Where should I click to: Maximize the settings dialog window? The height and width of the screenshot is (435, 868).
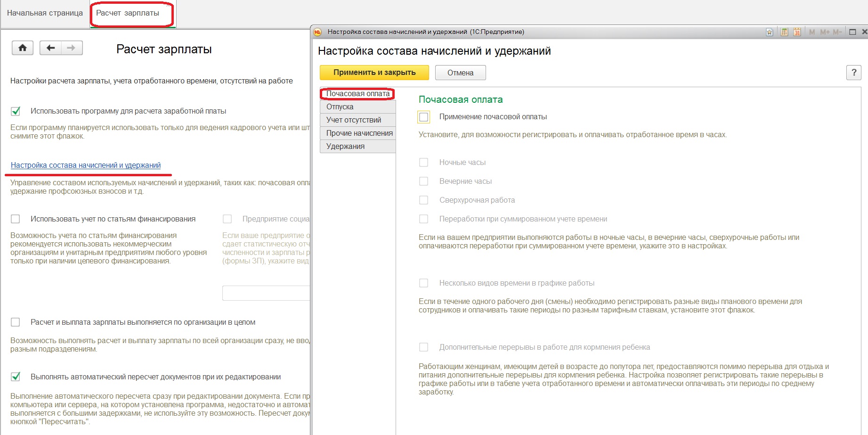[852, 32]
